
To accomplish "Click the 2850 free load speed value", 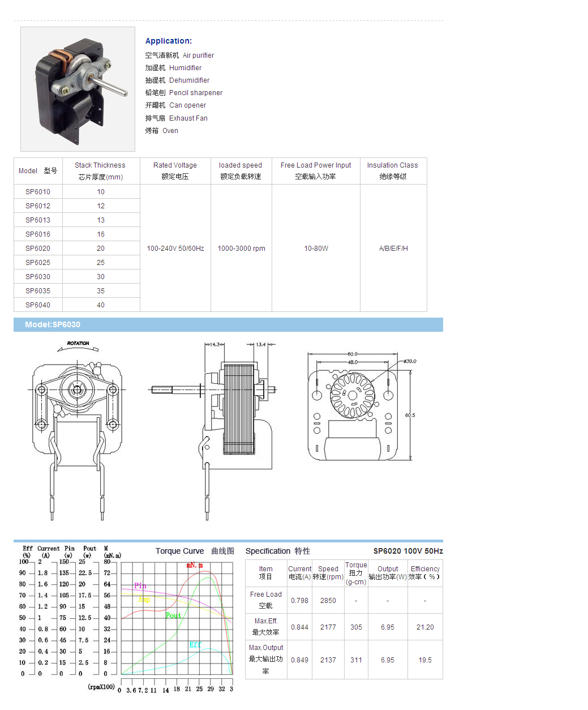I will (328, 601).
